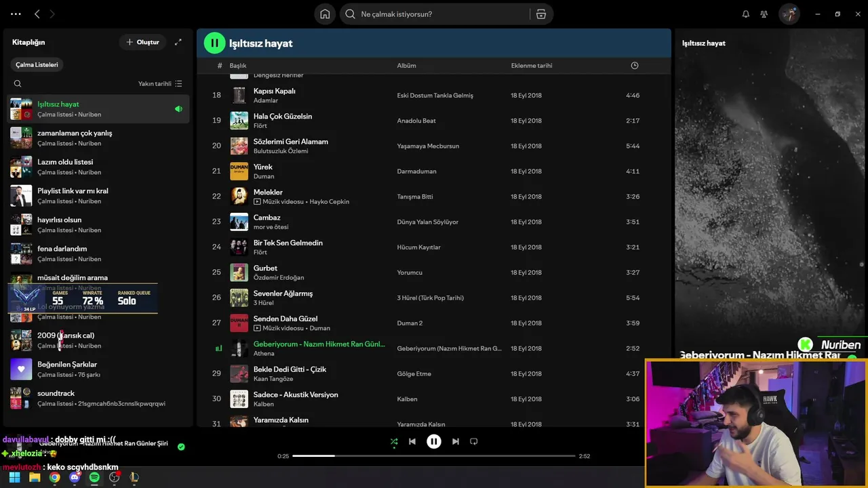Click the search magnifier in top bar
Image resolution: width=868 pixels, height=488 pixels.
(351, 14)
